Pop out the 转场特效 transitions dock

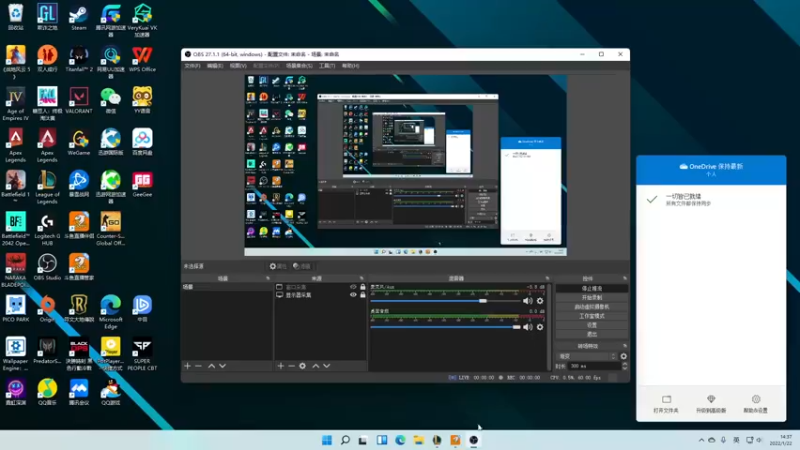[x=625, y=346]
